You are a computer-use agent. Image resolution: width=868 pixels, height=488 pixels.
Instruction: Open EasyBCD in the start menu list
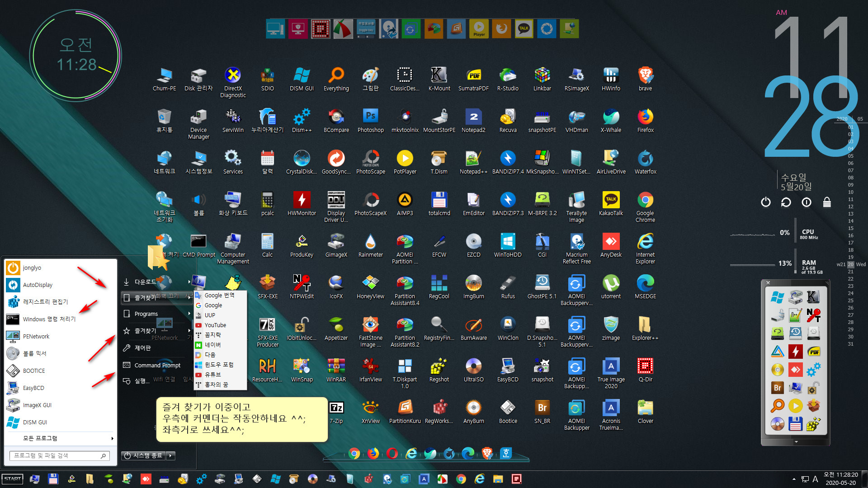(x=60, y=388)
